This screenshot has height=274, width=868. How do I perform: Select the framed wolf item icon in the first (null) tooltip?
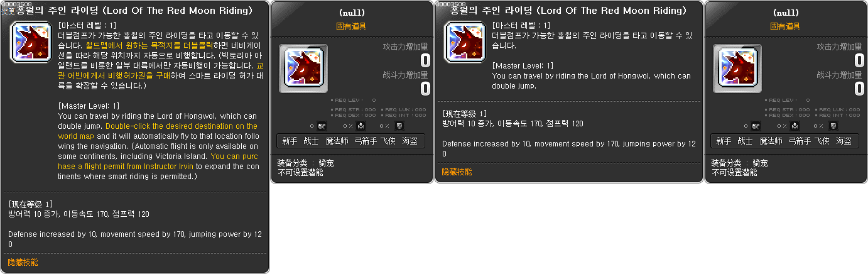[303, 68]
